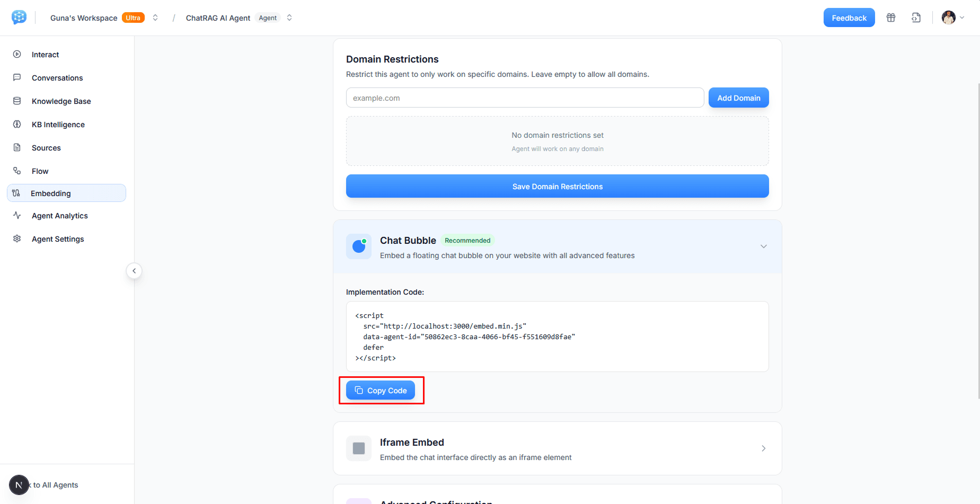This screenshot has width=980, height=504.
Task: Open Sources menu item
Action: [66, 148]
